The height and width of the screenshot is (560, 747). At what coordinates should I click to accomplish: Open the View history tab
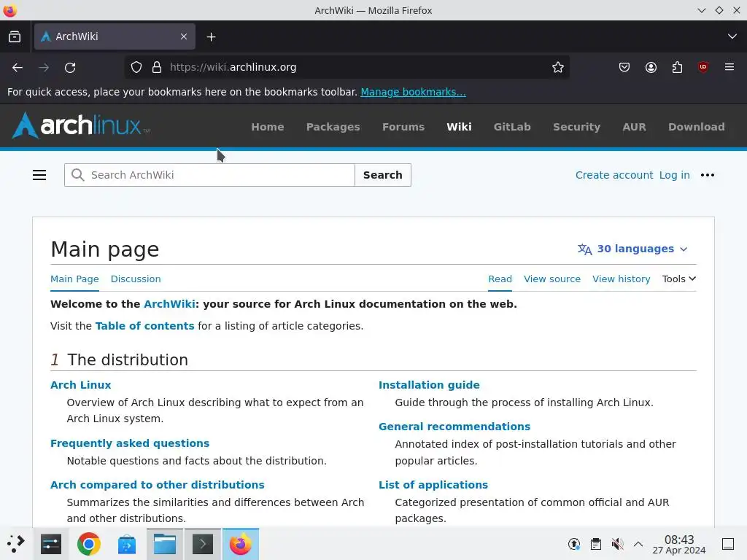[622, 279]
